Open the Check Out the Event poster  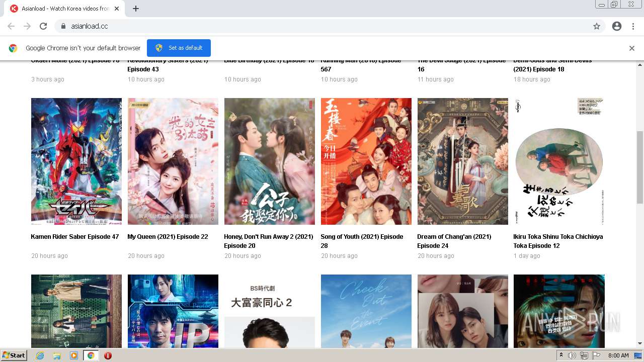tap(366, 311)
